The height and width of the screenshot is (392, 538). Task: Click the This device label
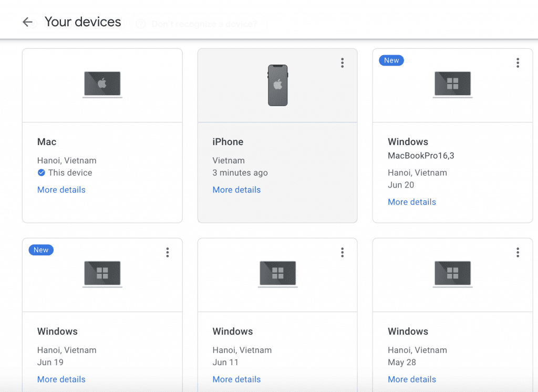pos(70,173)
